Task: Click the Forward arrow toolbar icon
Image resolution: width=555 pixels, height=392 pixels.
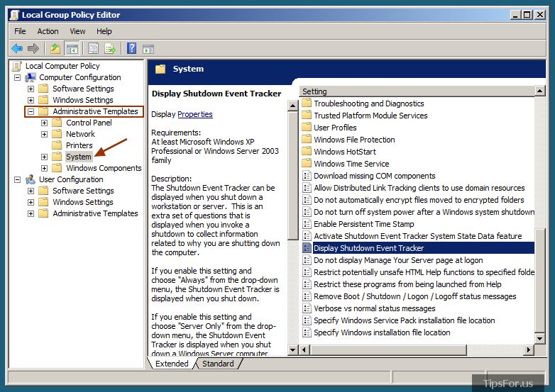Action: [x=33, y=48]
